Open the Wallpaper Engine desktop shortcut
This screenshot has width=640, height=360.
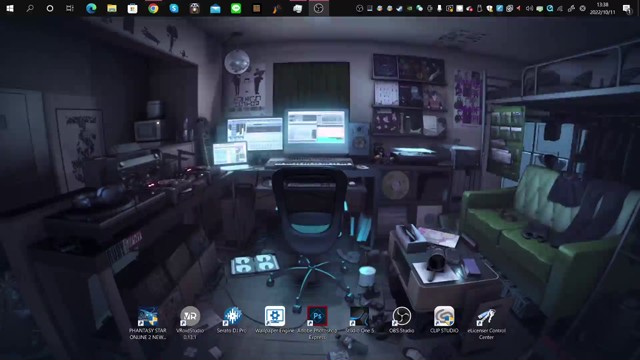click(x=275, y=320)
